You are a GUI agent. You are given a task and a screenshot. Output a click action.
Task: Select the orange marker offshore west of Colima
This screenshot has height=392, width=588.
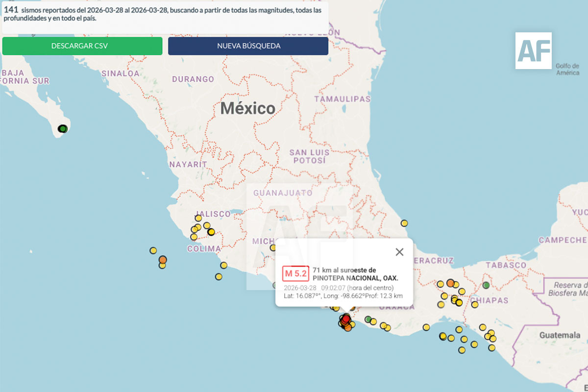(163, 259)
